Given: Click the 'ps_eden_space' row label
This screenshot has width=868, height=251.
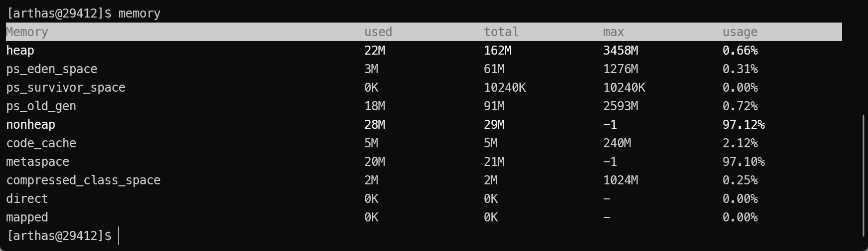Looking at the screenshot, I should 52,69.
